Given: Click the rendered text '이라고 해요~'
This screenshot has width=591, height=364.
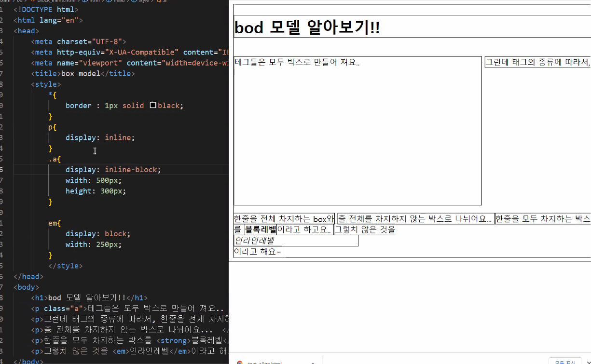Looking at the screenshot, I should tap(258, 252).
